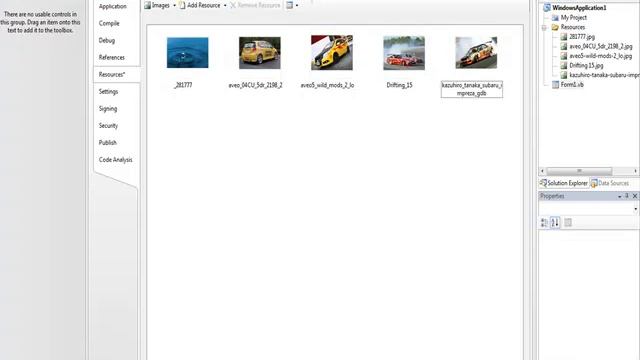Click the Images resource type icon

(x=147, y=5)
